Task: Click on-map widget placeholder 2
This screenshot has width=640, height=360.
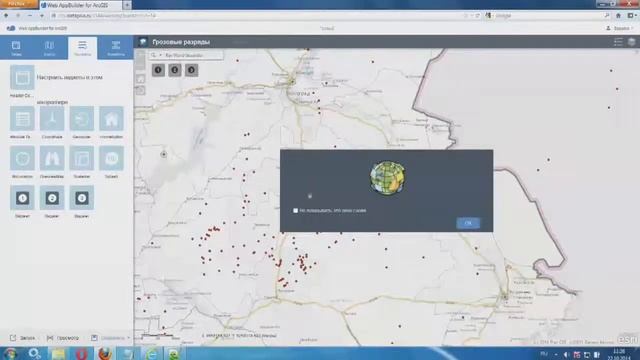Action: pos(175,70)
